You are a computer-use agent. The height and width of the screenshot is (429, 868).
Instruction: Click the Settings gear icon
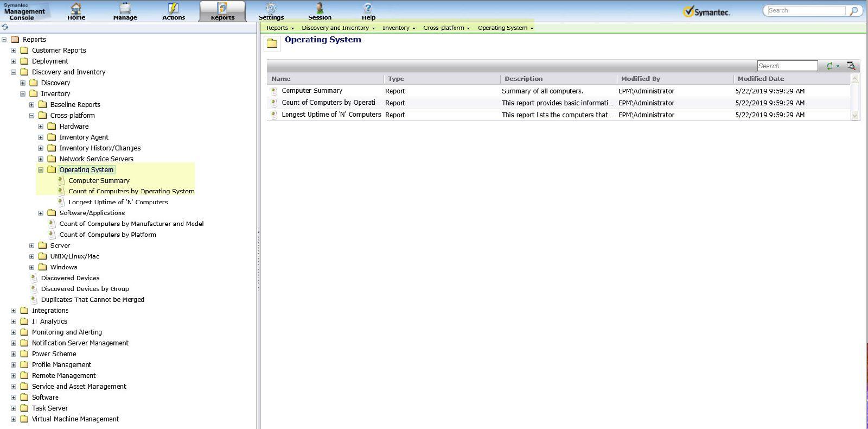pos(271,8)
